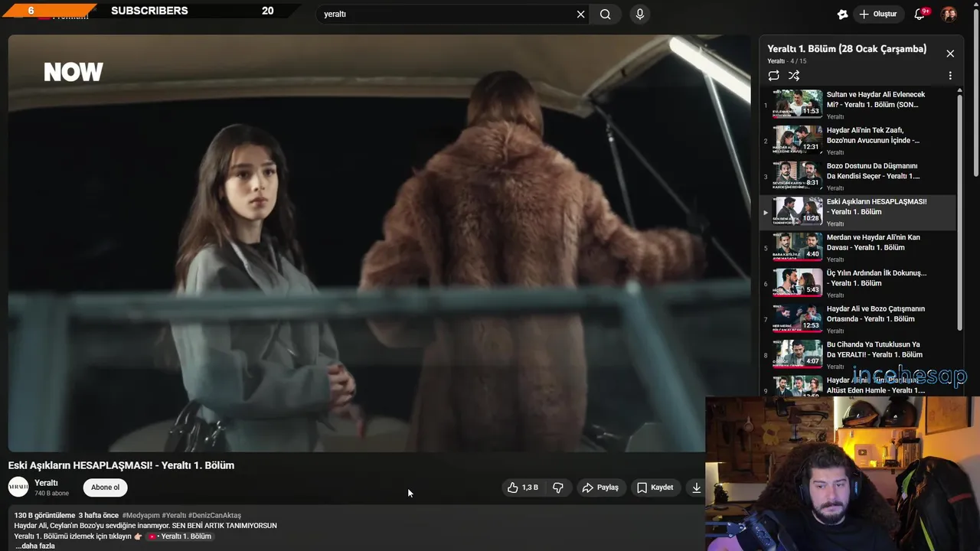Open the Yeraltı channel name link
Screen dimensions: 980x551
[x=46, y=483]
